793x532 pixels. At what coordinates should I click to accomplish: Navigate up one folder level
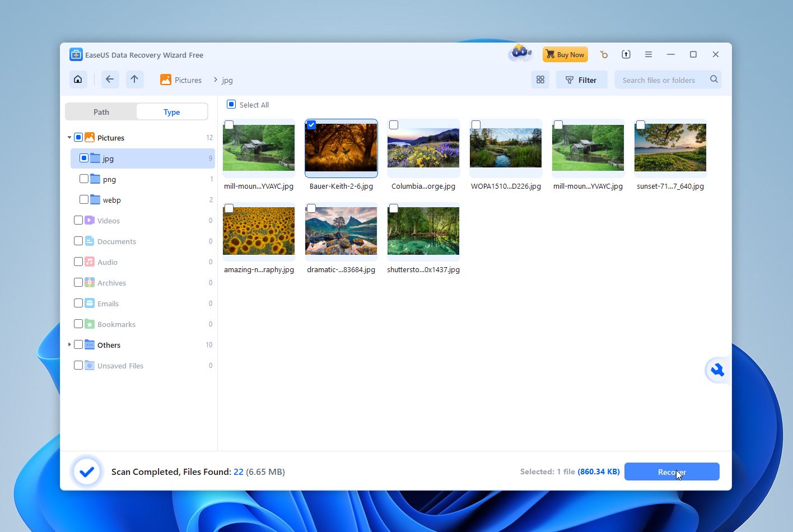pos(134,80)
